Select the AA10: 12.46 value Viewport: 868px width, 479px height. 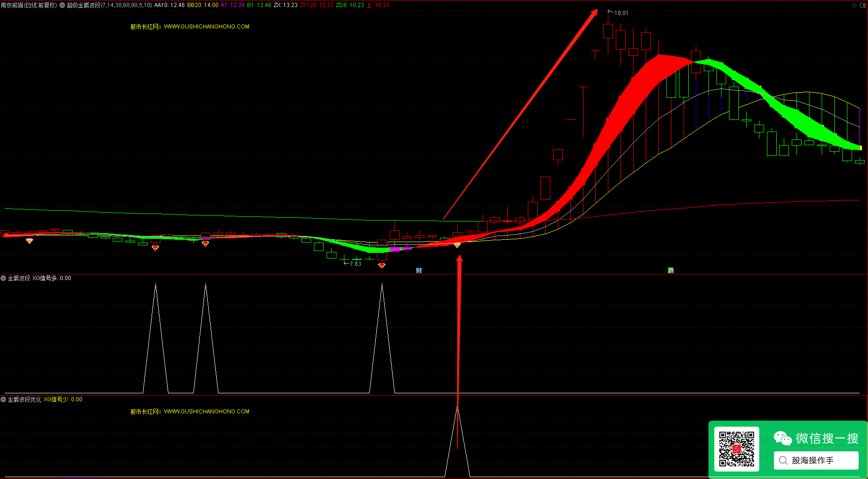tap(169, 5)
